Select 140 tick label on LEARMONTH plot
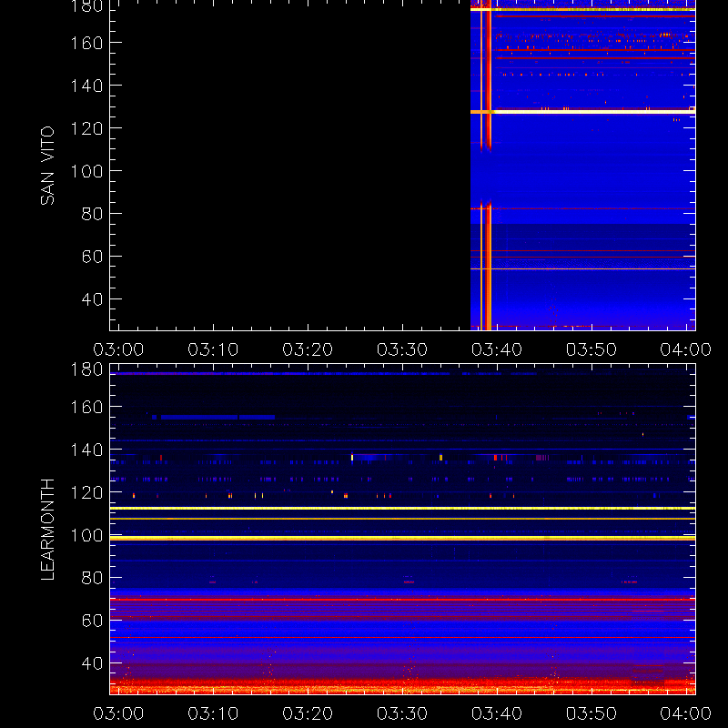 (86, 450)
